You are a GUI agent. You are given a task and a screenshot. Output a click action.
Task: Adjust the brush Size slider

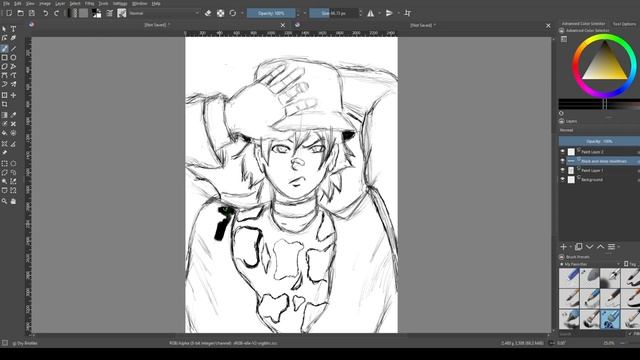[334, 13]
